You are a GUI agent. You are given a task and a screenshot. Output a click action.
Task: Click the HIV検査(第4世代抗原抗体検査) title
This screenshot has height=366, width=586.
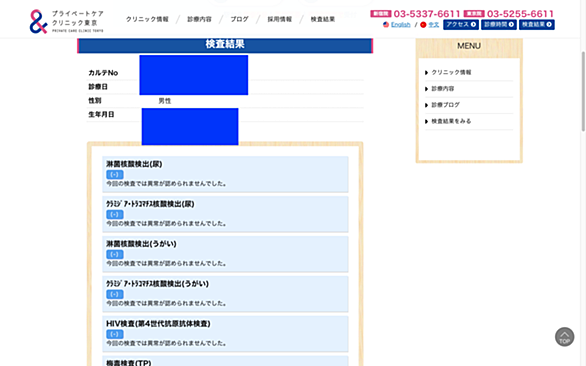point(158,324)
